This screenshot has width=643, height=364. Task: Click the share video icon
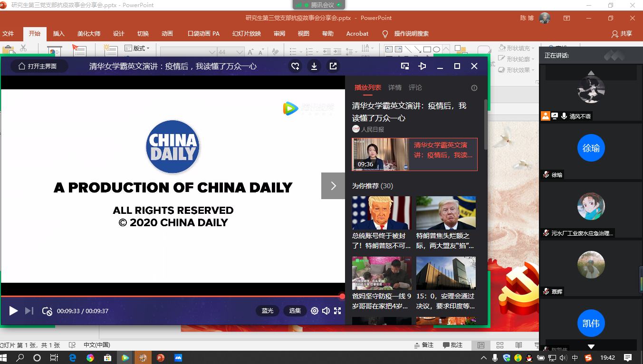click(333, 67)
